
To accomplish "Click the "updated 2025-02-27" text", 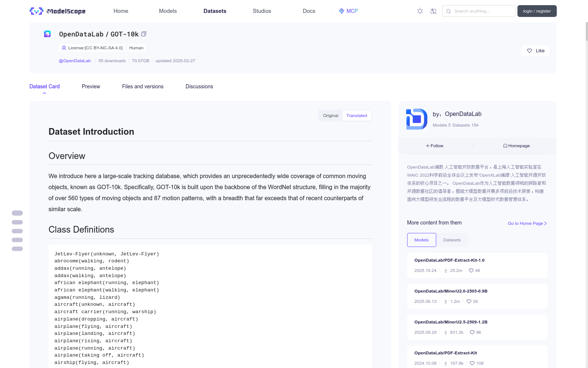I will pos(175,61).
